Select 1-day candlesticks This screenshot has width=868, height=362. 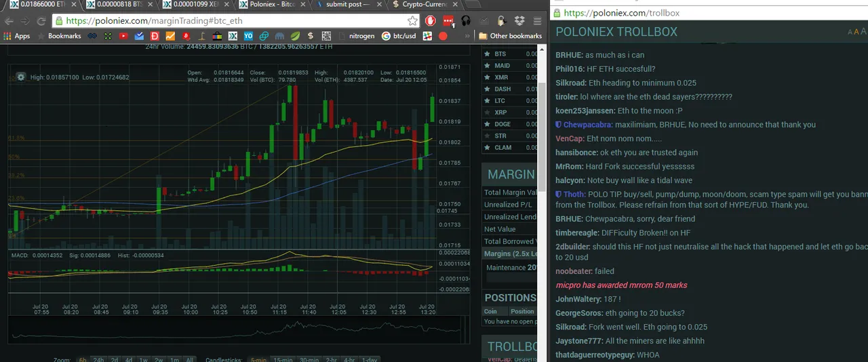click(x=369, y=359)
